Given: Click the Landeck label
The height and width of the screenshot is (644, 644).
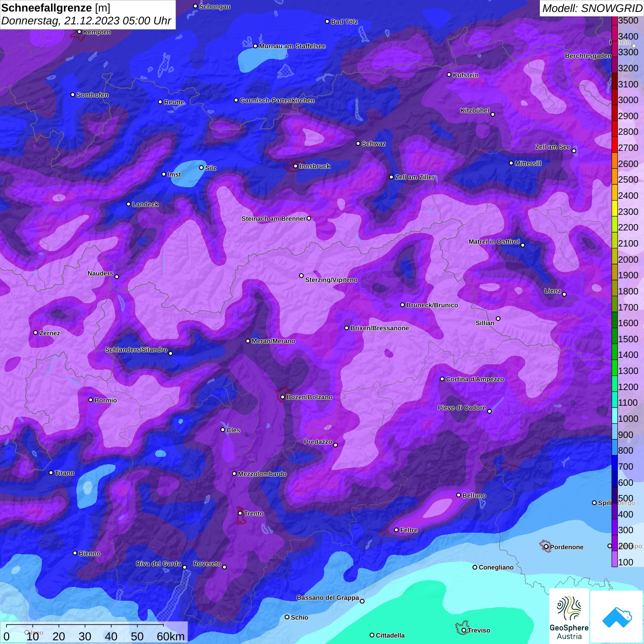Looking at the screenshot, I should point(145,204).
